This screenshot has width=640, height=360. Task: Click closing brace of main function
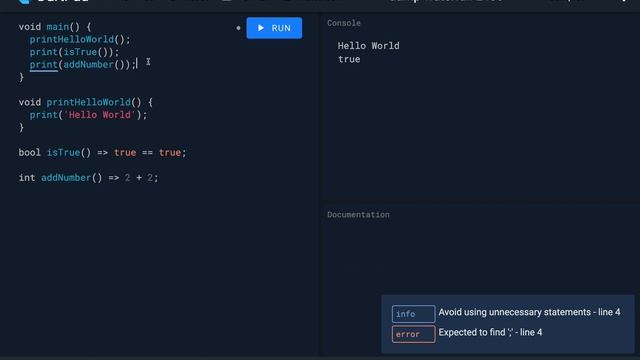coord(21,78)
